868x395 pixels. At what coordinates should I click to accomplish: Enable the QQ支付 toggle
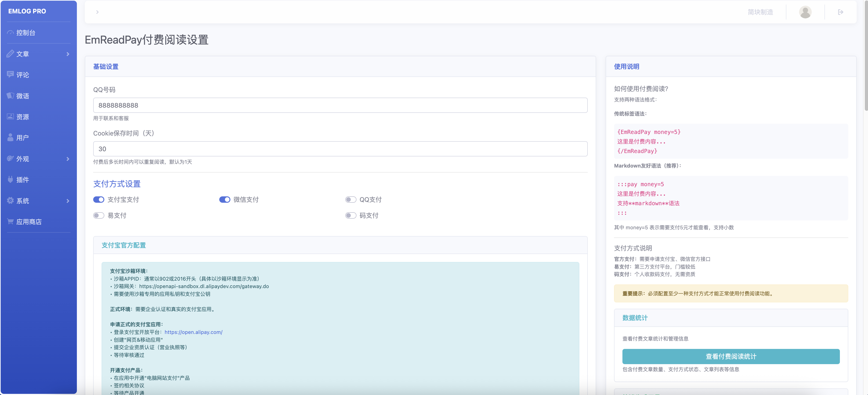tap(351, 200)
